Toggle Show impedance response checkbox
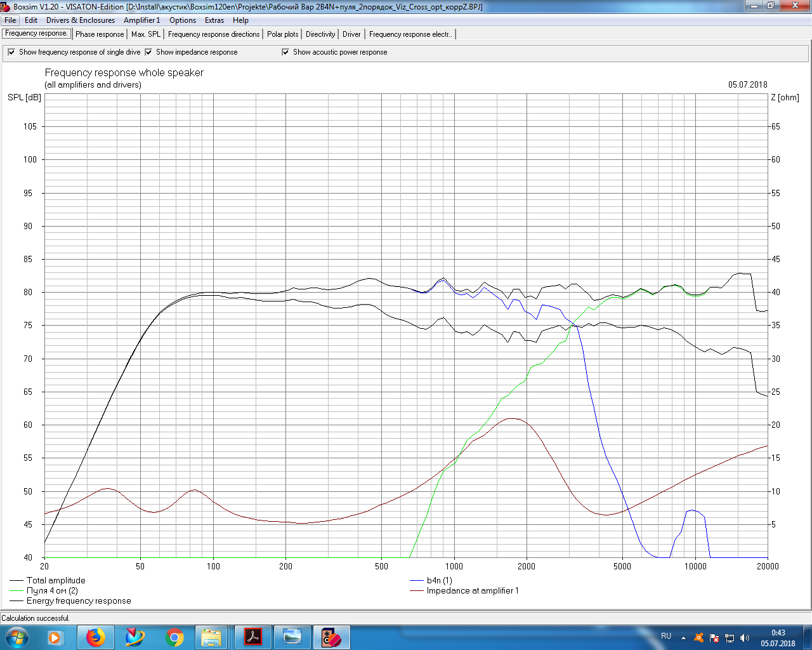This screenshot has height=650, width=812. pos(148,52)
